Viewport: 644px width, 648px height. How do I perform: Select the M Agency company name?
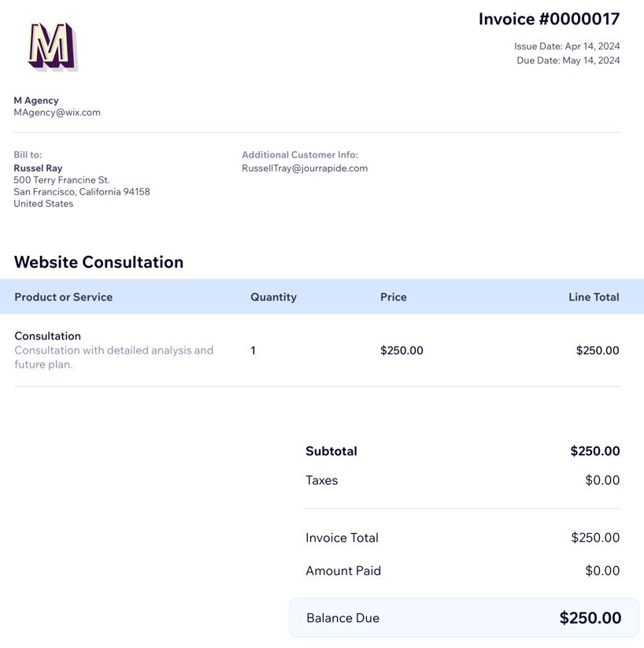(36, 101)
